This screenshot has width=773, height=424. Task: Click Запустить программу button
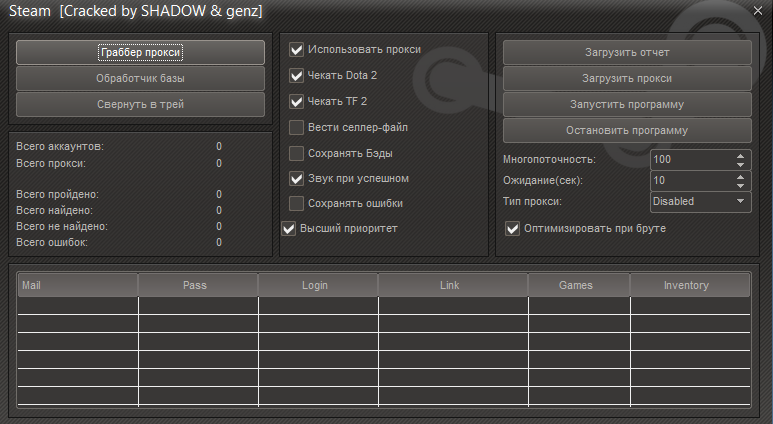point(627,105)
